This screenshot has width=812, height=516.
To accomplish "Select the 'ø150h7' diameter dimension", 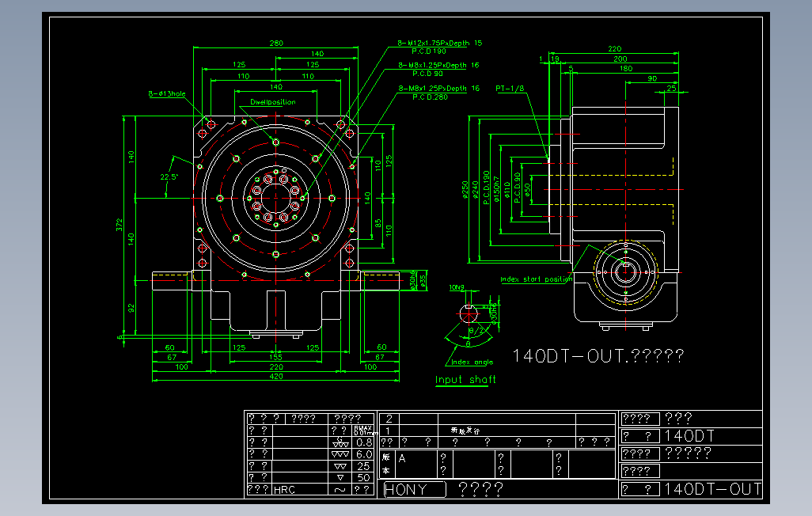I will 497,188.
